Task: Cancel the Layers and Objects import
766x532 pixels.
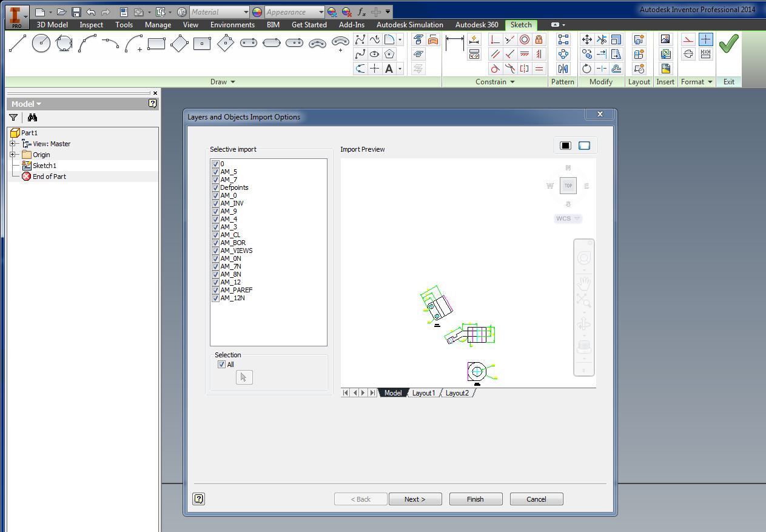Action: pyautogui.click(x=536, y=499)
